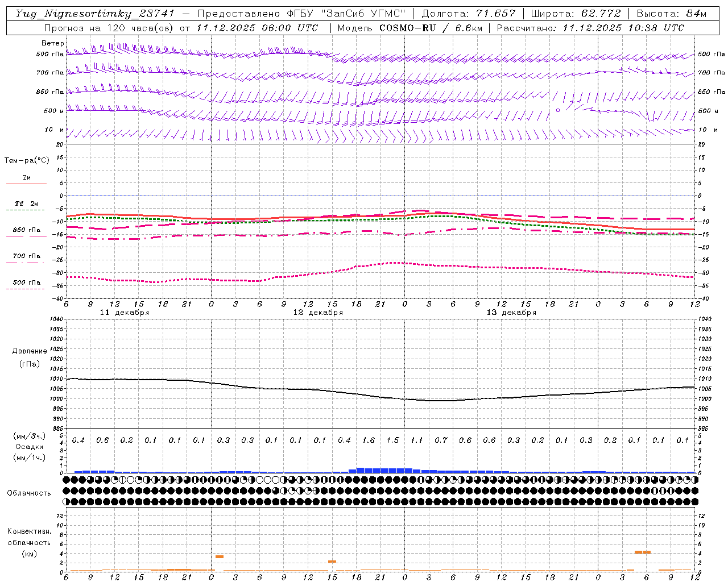Screen dimensions: 728x582
Task: Click the Осадки precipitation panel label
Action: (29, 447)
